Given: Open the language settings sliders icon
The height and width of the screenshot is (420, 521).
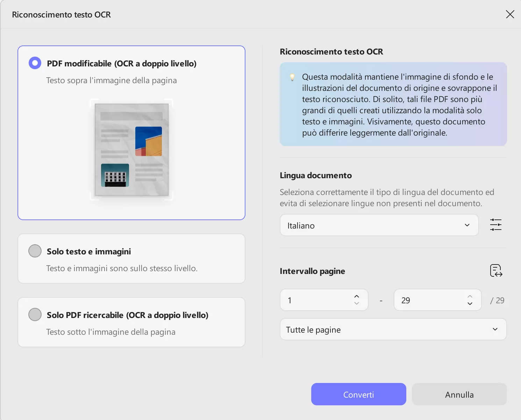Looking at the screenshot, I should (x=495, y=225).
